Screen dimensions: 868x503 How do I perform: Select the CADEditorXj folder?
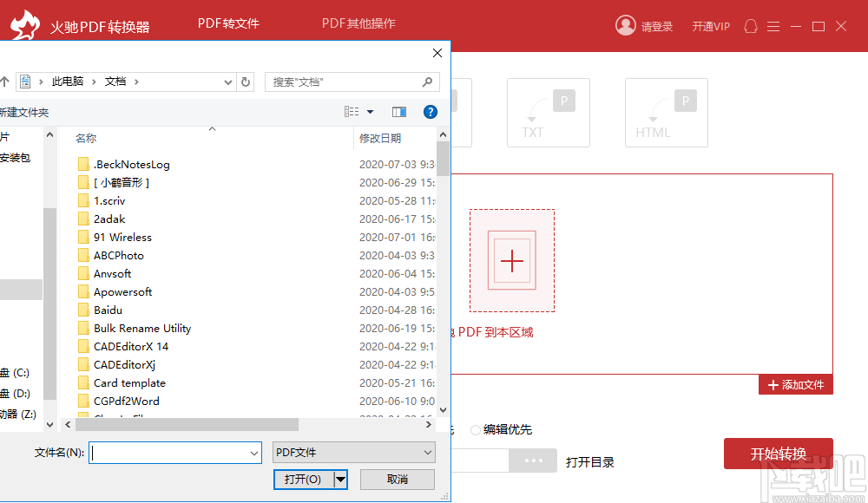click(124, 364)
